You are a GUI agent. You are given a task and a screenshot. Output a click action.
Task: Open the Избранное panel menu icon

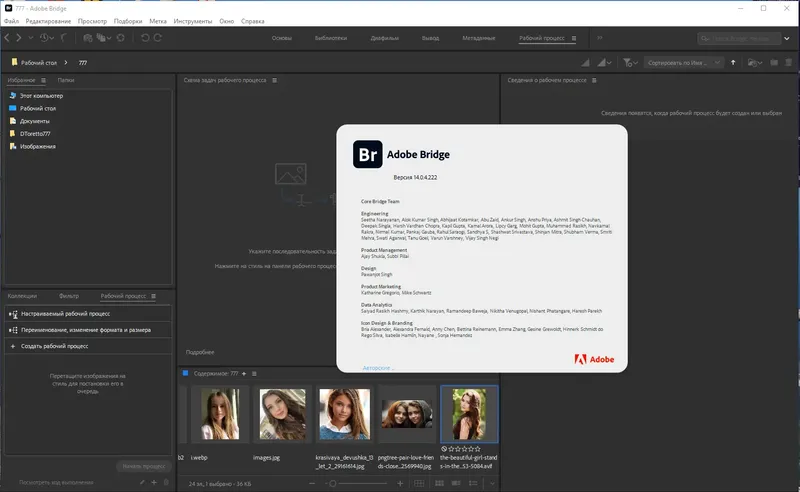click(43, 80)
